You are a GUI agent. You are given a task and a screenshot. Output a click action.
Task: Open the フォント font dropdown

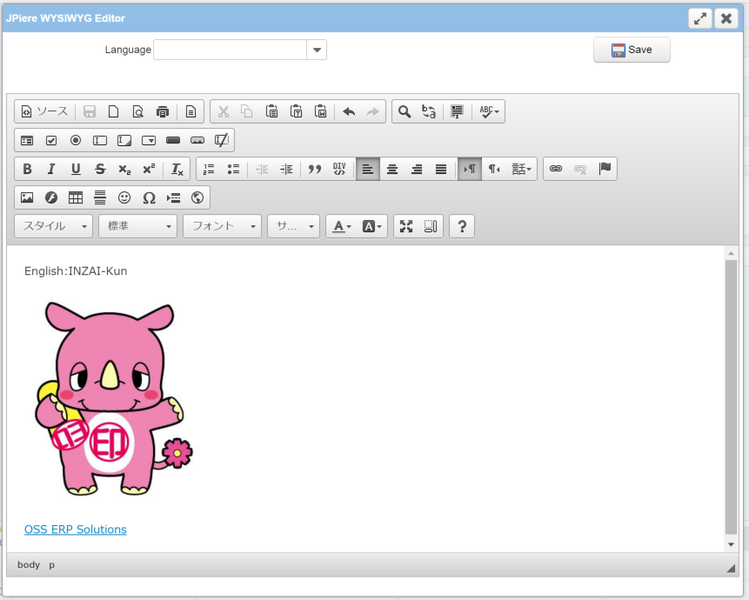(222, 227)
